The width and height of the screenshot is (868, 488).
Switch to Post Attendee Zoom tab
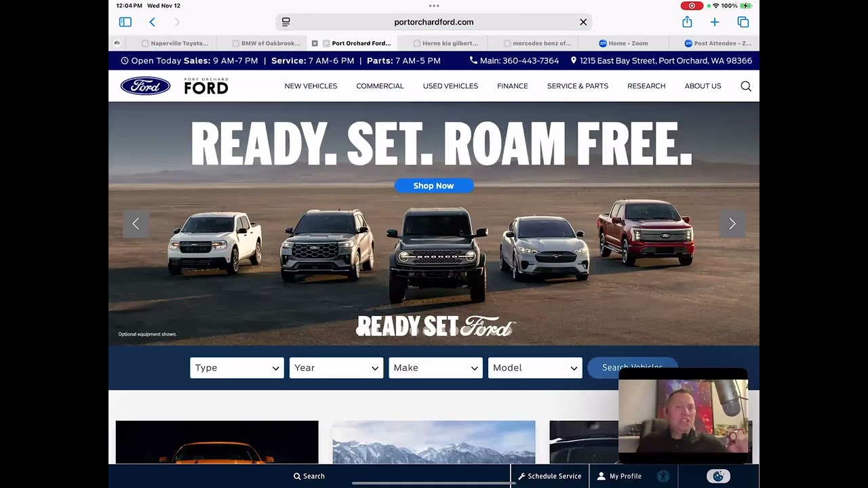coord(717,43)
